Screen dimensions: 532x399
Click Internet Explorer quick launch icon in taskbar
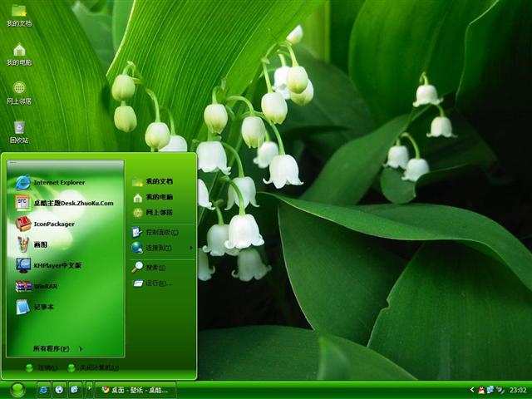click(43, 389)
